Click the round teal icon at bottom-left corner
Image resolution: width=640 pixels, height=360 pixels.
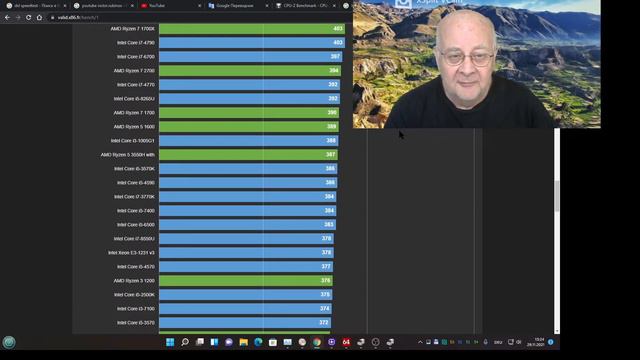point(9,342)
